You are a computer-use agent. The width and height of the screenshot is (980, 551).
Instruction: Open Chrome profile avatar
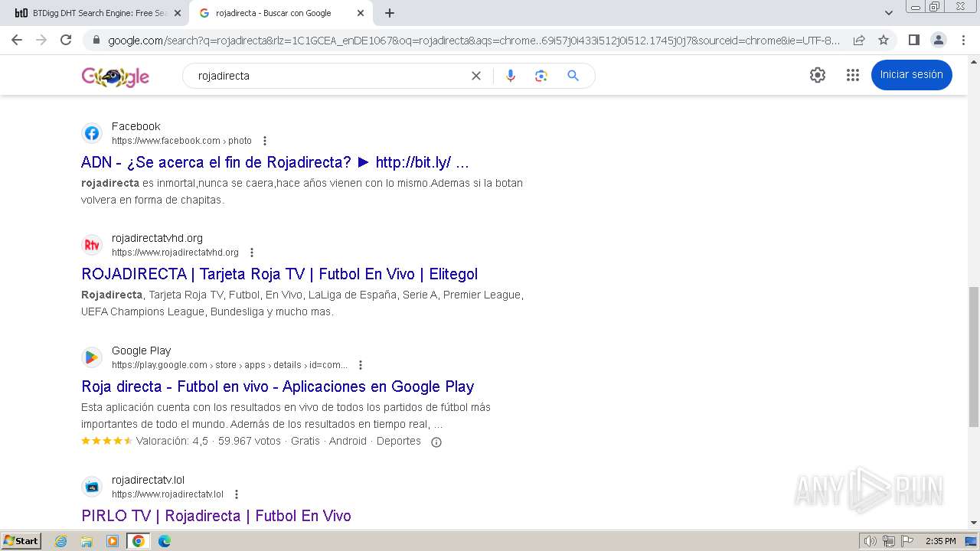pyautogui.click(x=938, y=40)
